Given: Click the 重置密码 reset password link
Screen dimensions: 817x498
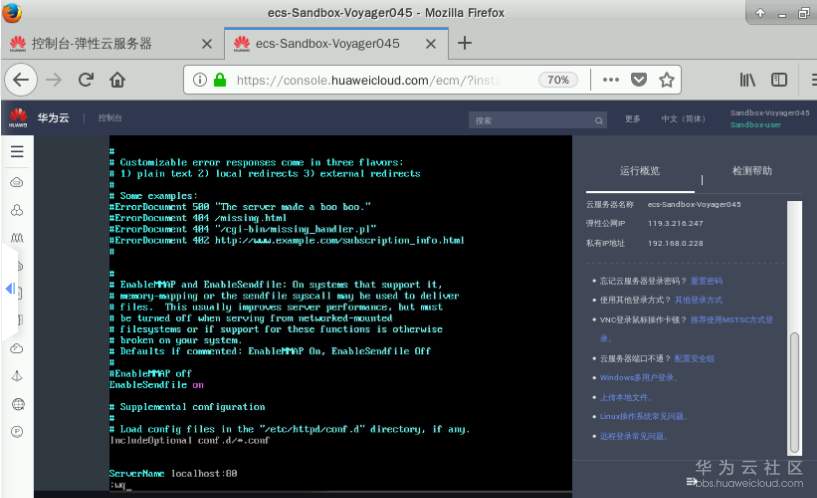Looking at the screenshot, I should [707, 281].
